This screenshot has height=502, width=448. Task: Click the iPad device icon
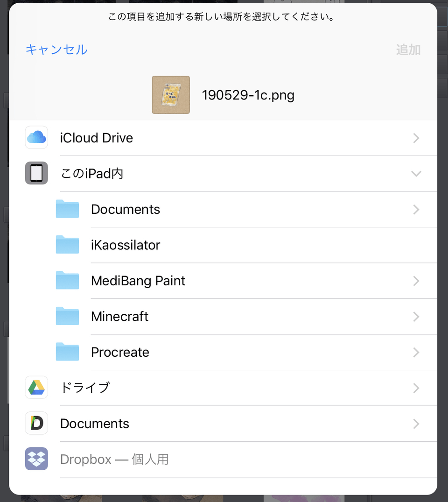coord(36,173)
